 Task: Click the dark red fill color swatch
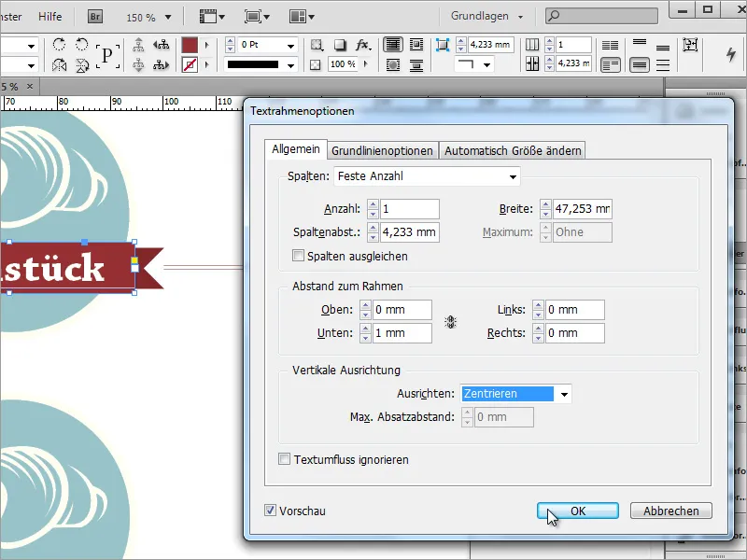(x=190, y=45)
